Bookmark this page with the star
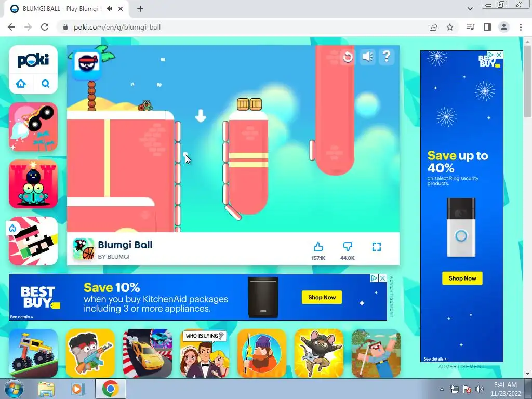 450,27
